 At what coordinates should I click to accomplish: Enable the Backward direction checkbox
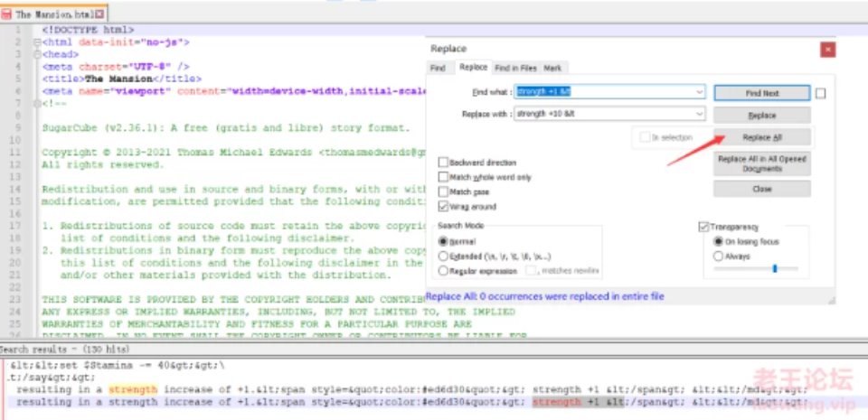[x=443, y=163]
